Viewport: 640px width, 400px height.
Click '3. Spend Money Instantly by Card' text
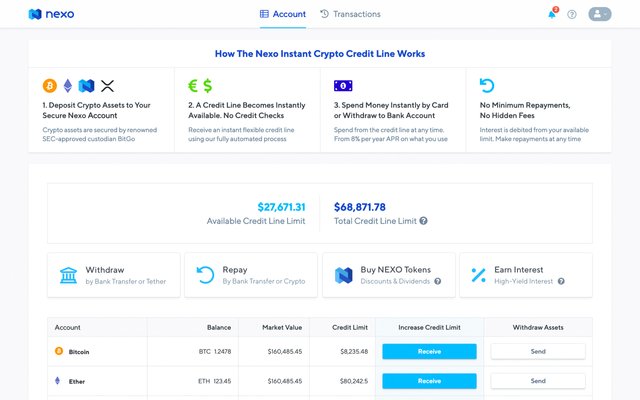[x=391, y=110]
